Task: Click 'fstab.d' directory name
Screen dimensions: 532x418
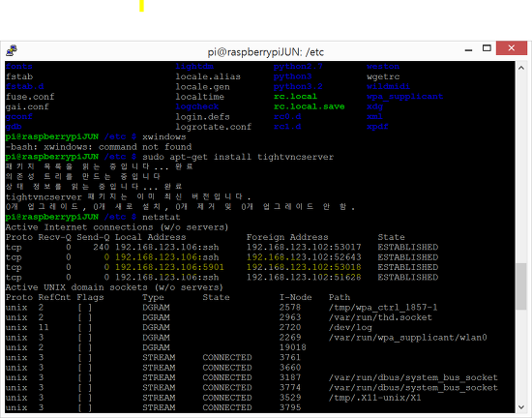Action: point(24,86)
